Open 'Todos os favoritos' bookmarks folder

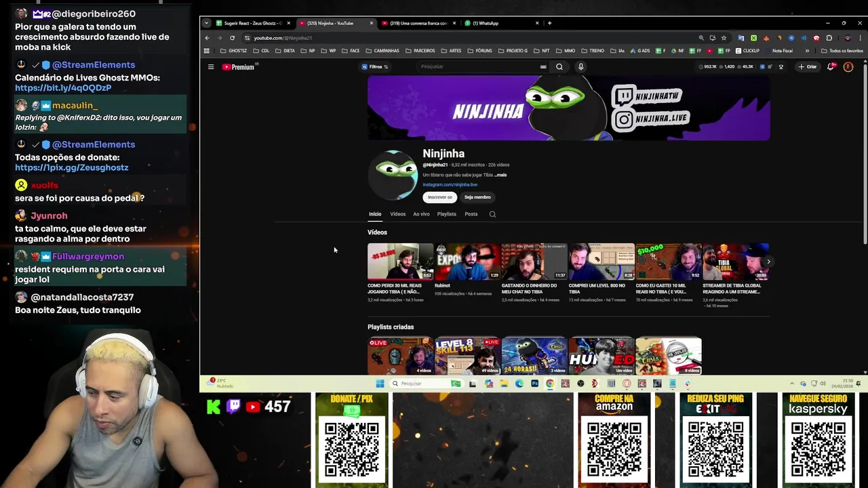tap(842, 51)
